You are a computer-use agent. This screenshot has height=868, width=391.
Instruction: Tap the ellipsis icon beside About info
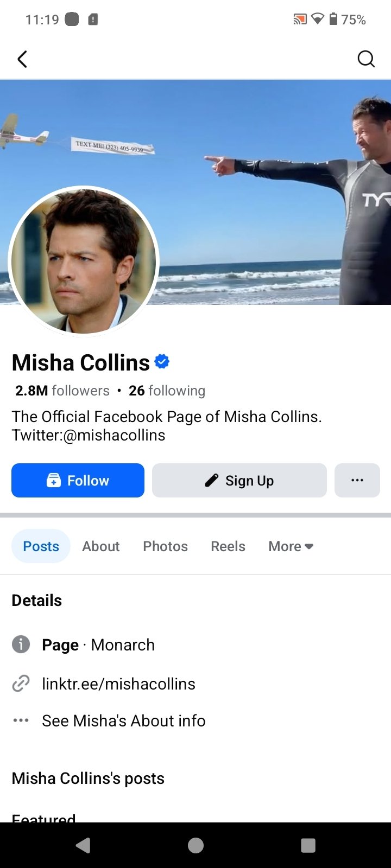pyautogui.click(x=21, y=720)
